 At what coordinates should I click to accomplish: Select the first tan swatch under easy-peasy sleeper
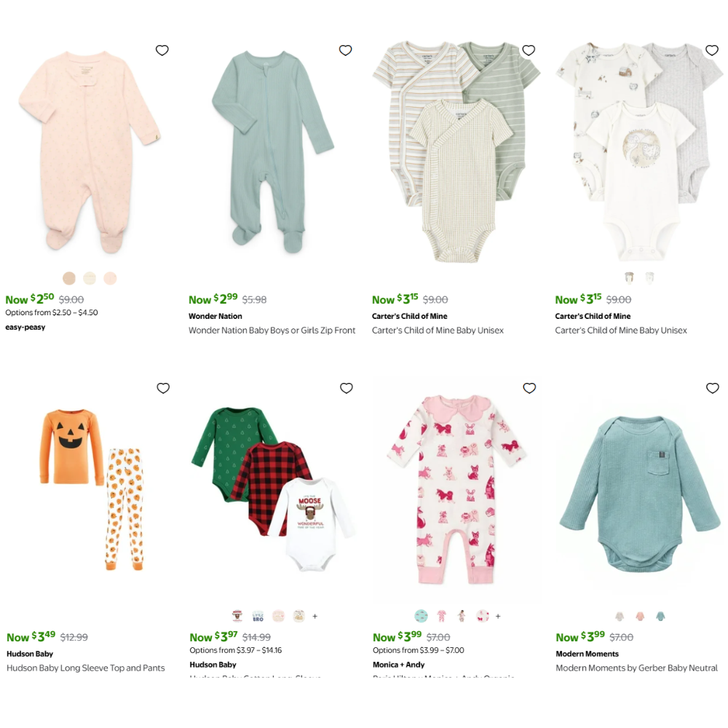pos(69,278)
